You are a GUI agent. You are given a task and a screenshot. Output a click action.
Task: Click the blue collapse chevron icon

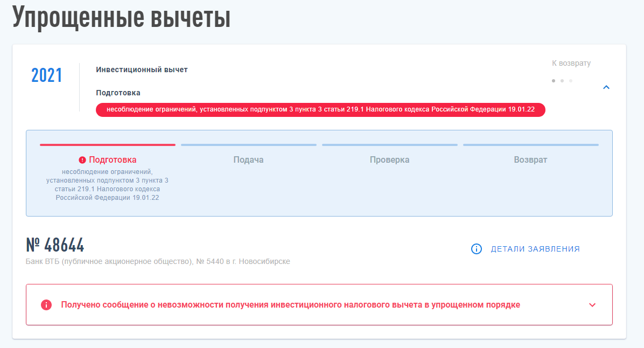tap(607, 86)
